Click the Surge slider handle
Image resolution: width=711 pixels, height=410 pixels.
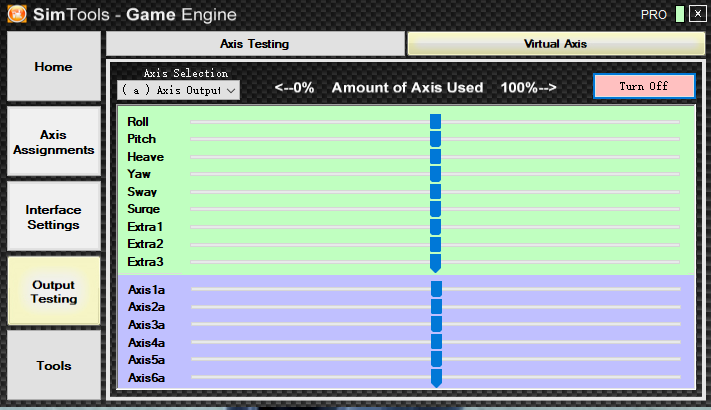pos(435,209)
